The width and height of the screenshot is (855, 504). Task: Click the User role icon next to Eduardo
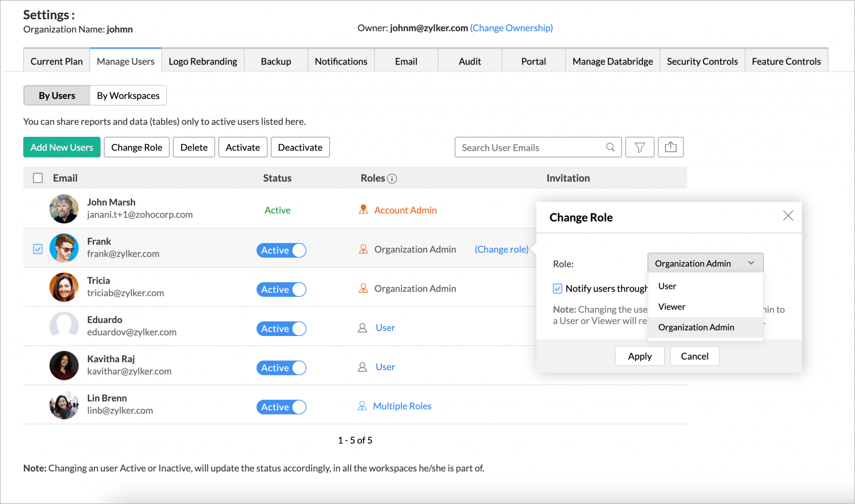tap(362, 327)
